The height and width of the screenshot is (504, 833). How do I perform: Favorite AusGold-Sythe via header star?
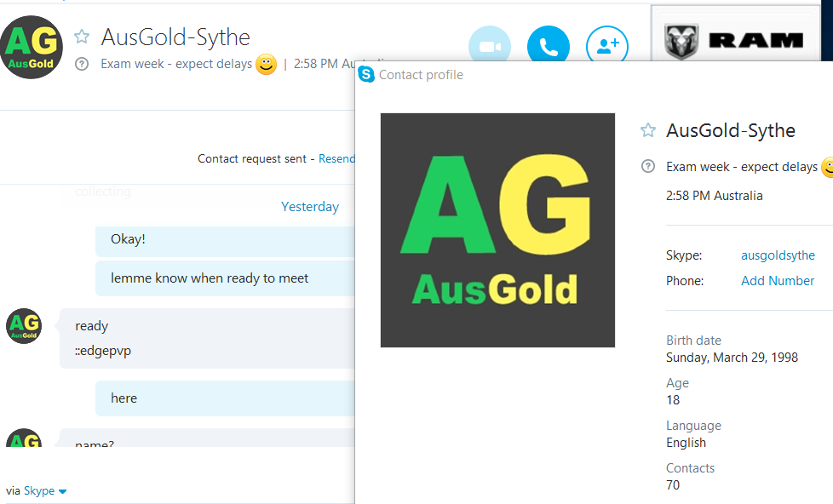(x=82, y=37)
